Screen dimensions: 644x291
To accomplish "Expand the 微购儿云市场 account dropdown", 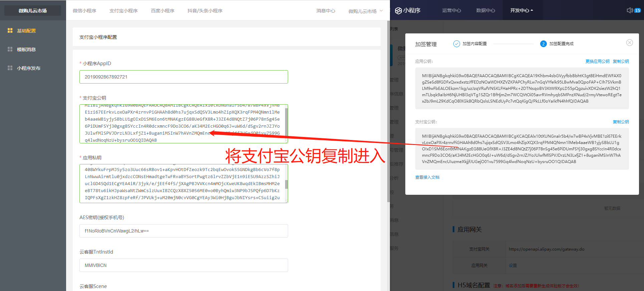I will pos(366,11).
